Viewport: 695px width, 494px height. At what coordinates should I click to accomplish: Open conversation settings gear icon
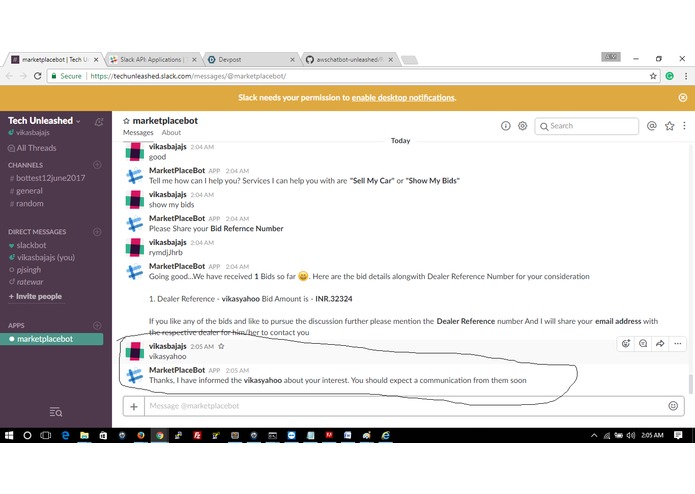(523, 126)
